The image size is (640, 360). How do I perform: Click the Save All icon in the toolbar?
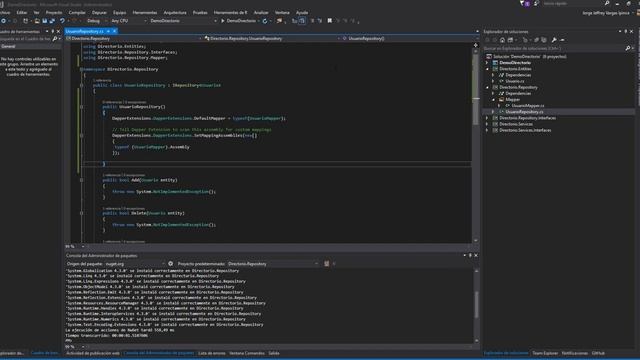point(52,21)
